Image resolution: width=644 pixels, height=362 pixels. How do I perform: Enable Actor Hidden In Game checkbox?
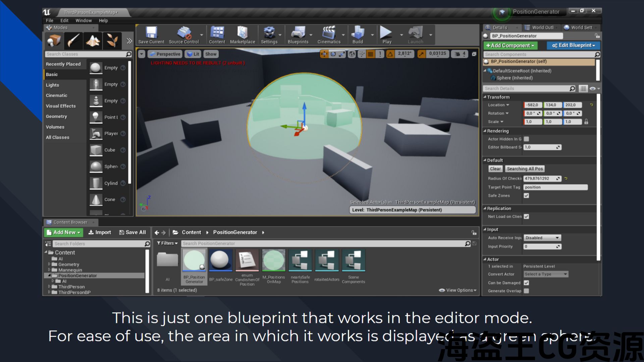coord(526,139)
